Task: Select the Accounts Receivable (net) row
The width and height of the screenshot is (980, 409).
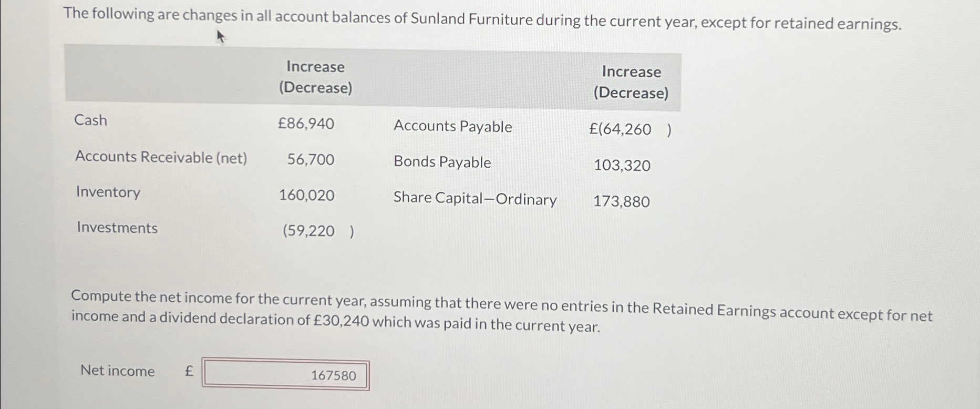Action: click(x=161, y=158)
